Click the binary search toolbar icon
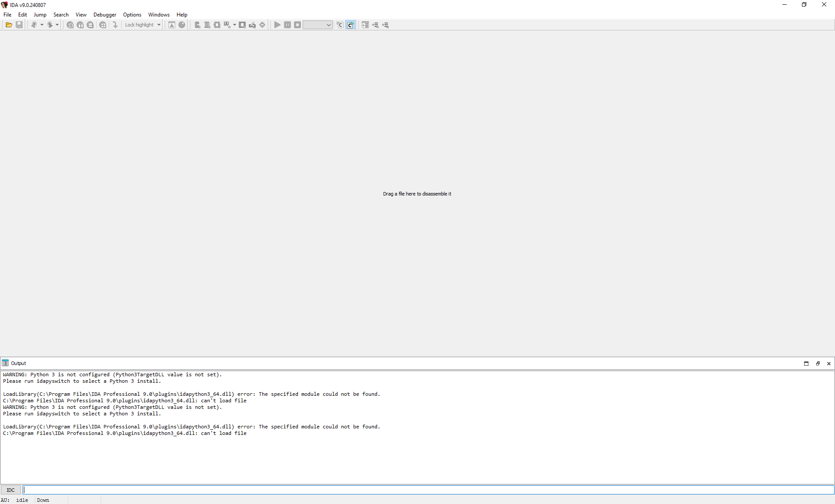 click(90, 25)
